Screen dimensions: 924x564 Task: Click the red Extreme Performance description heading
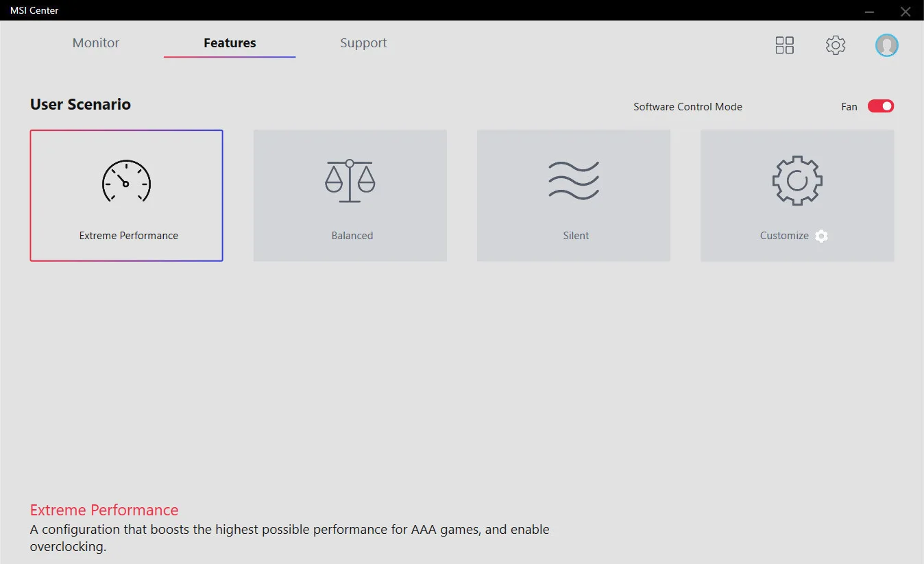[x=104, y=510]
